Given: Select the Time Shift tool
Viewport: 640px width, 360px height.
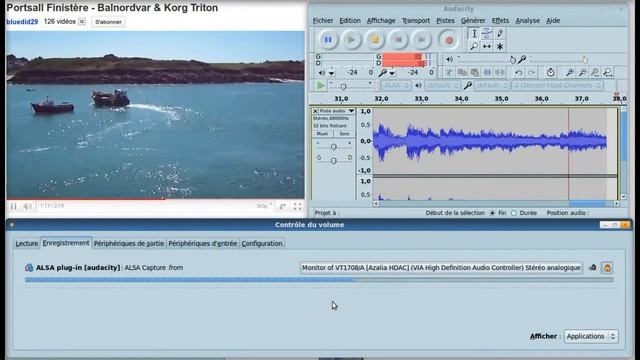Looking at the screenshot, I should click(x=487, y=47).
